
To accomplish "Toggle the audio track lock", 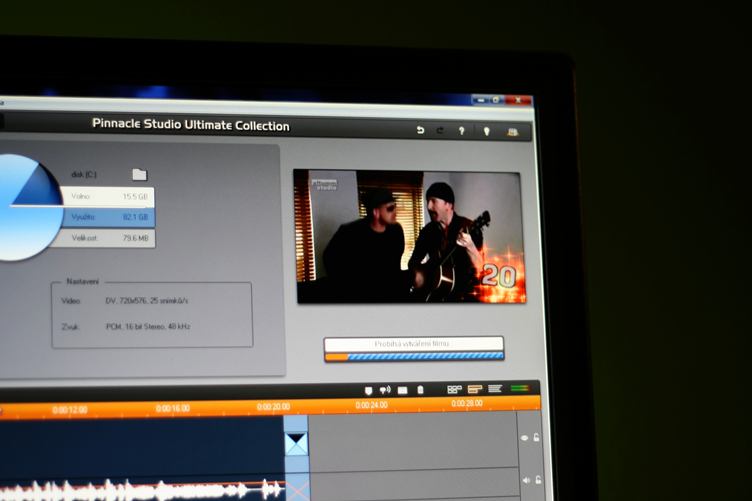I will [538, 480].
